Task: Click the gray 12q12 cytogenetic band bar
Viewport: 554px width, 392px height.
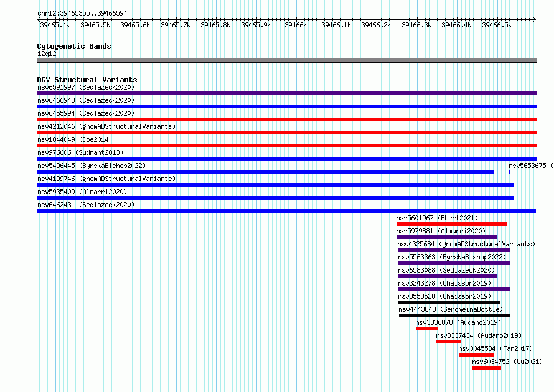Action: pyautogui.click(x=286, y=60)
